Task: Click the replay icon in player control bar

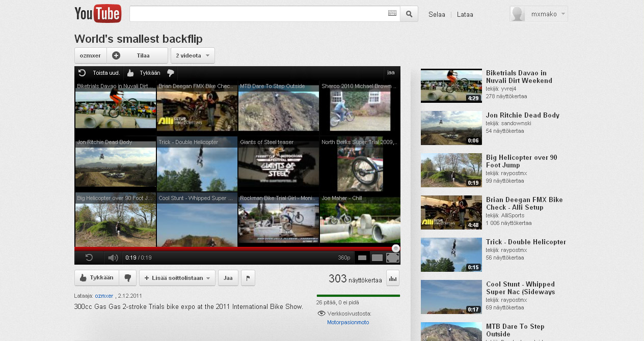Action: [89, 258]
